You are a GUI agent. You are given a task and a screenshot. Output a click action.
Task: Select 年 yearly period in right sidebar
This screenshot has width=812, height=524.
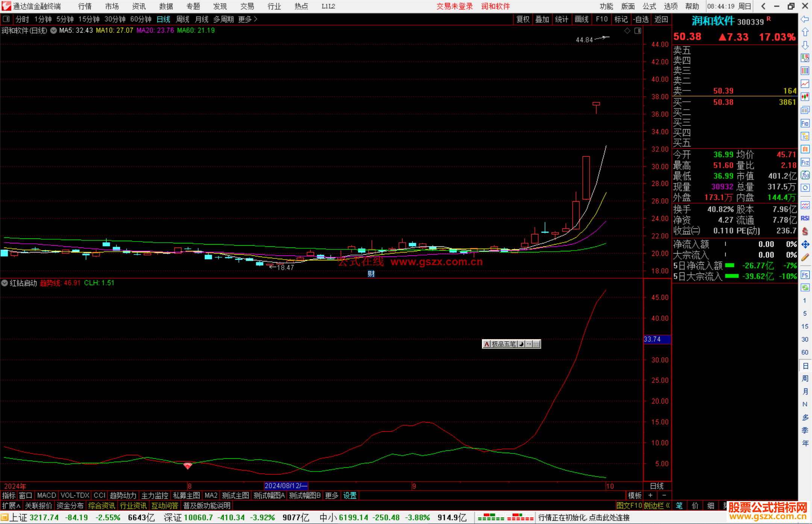click(x=805, y=443)
